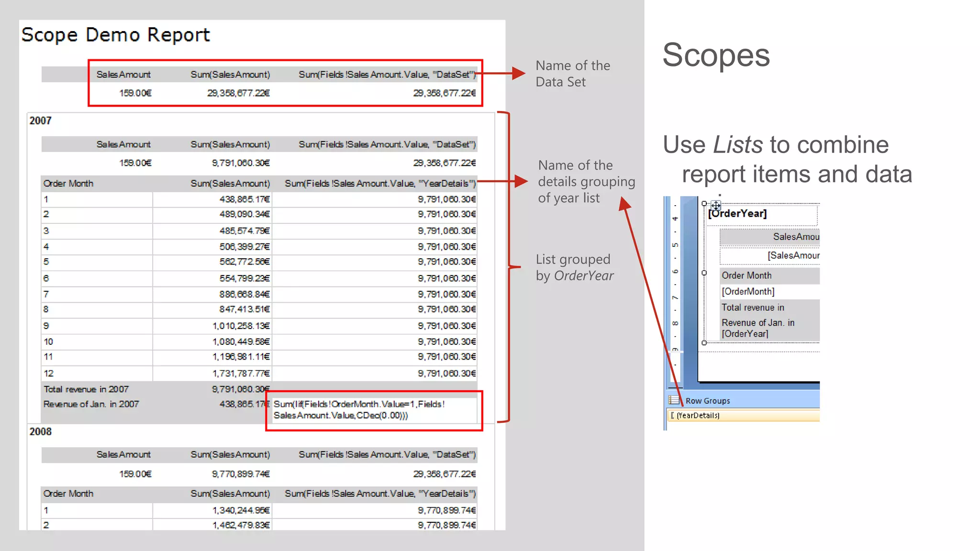Click the Order Month header in 2008 table
The height and width of the screenshot is (551, 980).
tap(68, 494)
